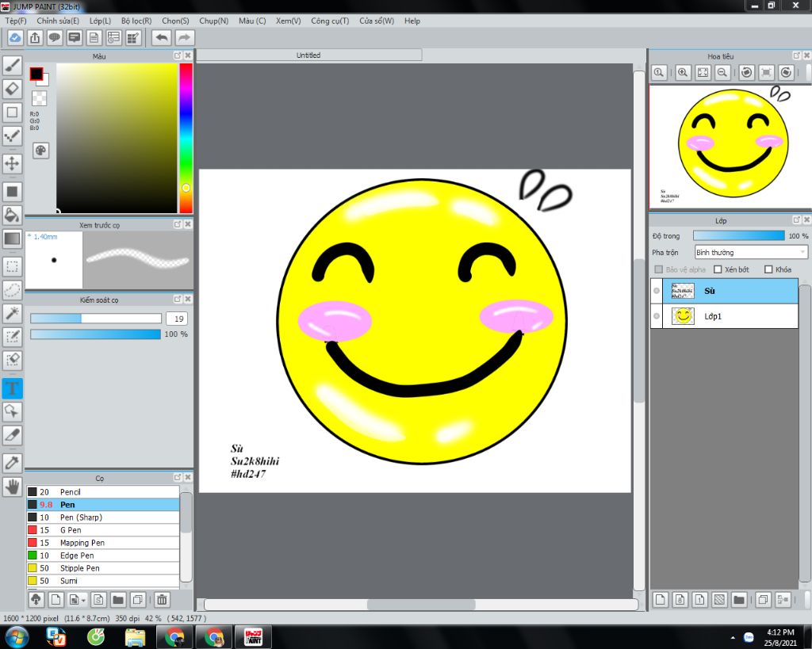Select the Stipple Pen brush
812x649 pixels.
(x=102, y=567)
